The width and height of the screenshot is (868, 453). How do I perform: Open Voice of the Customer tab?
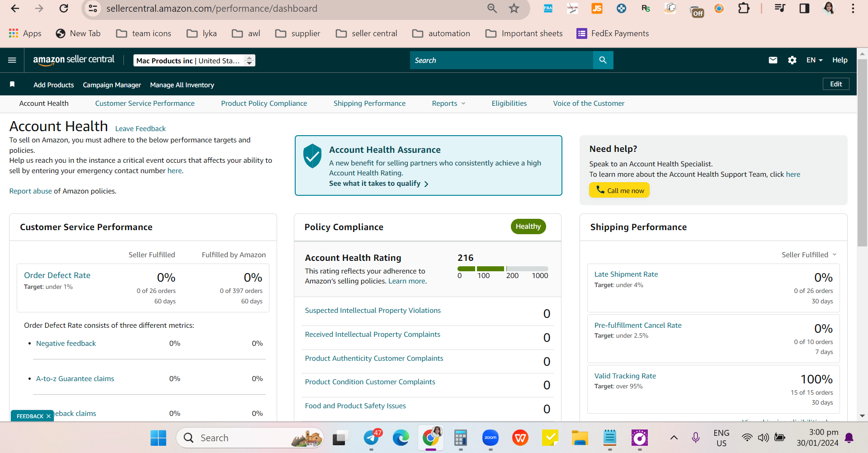(589, 104)
